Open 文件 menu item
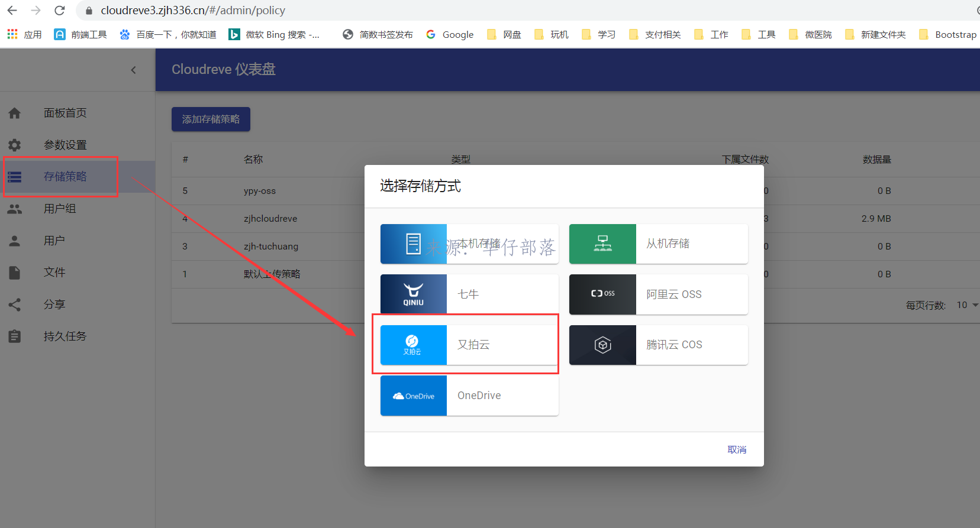Image resolution: width=980 pixels, height=528 pixels. tap(54, 273)
